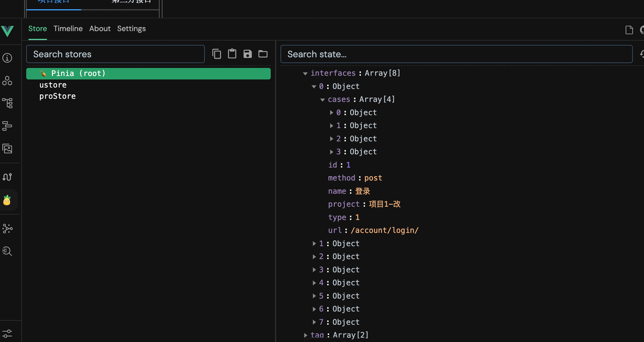Expand the tag Array[2] node
644x342 pixels.
point(305,335)
